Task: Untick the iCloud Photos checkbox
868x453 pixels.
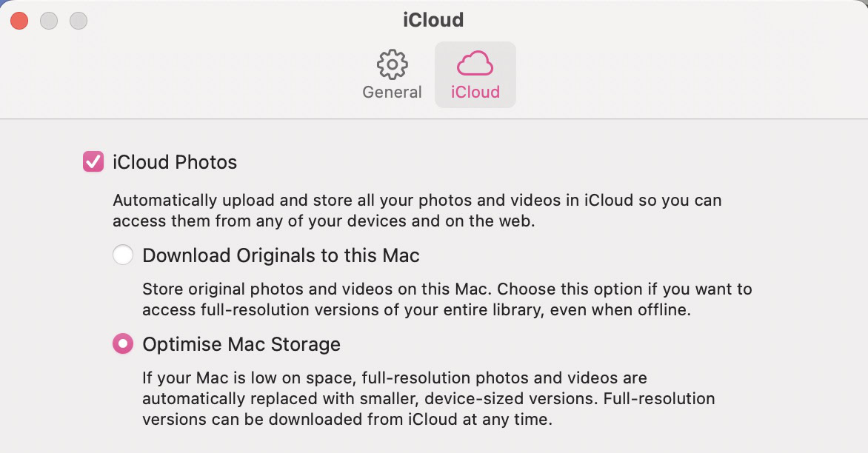Action: 93,162
